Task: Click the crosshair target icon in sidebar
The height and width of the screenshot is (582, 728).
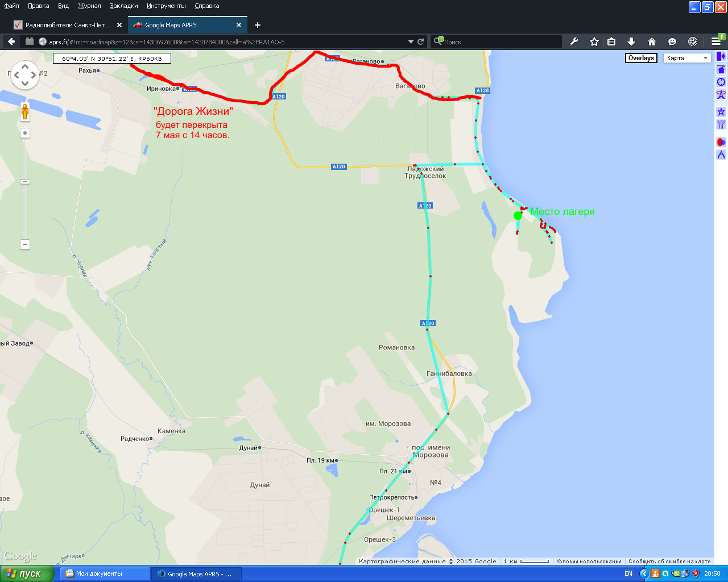Action: click(x=721, y=82)
